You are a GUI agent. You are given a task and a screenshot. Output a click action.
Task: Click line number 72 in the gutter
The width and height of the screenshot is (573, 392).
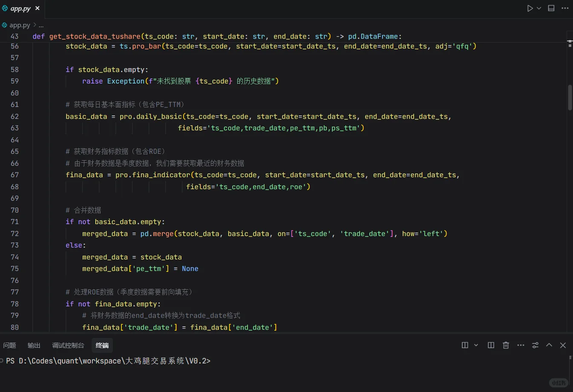tap(14, 233)
